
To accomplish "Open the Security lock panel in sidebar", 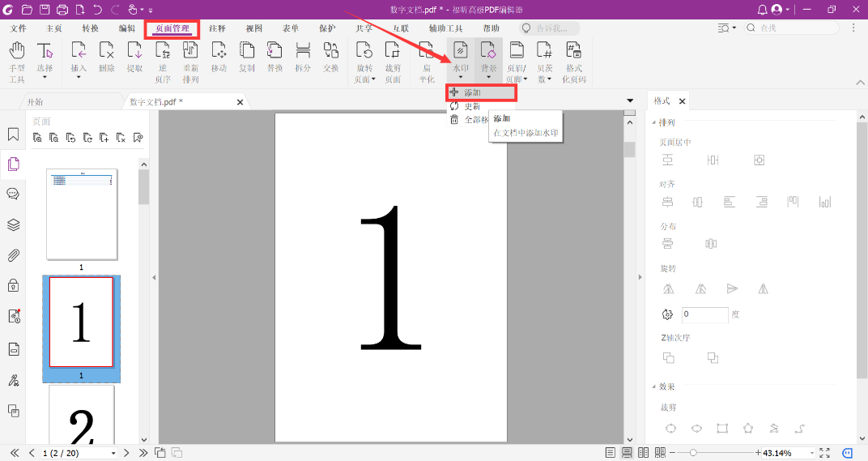I will click(x=13, y=285).
